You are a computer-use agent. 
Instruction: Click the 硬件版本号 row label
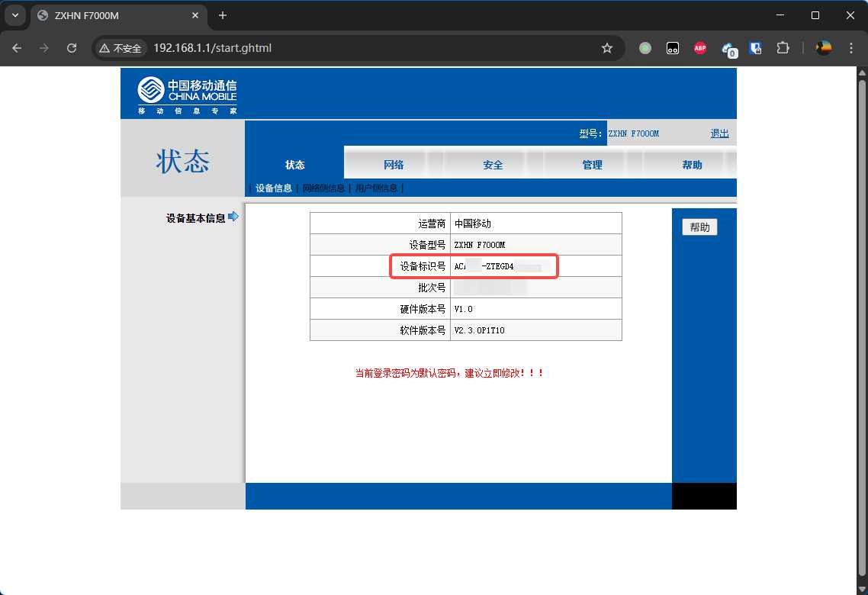[x=423, y=309]
